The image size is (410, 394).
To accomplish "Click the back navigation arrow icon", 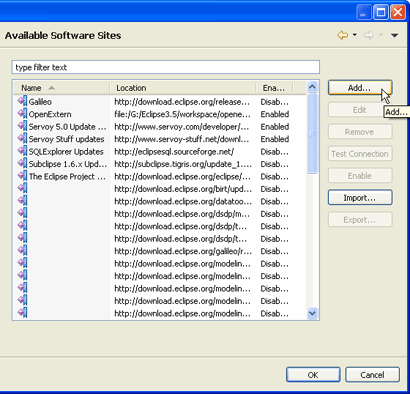I will [x=343, y=35].
